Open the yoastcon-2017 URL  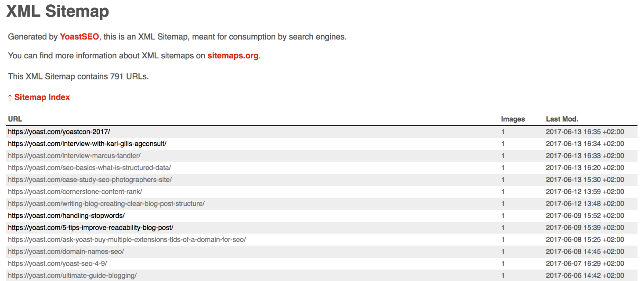tap(59, 132)
